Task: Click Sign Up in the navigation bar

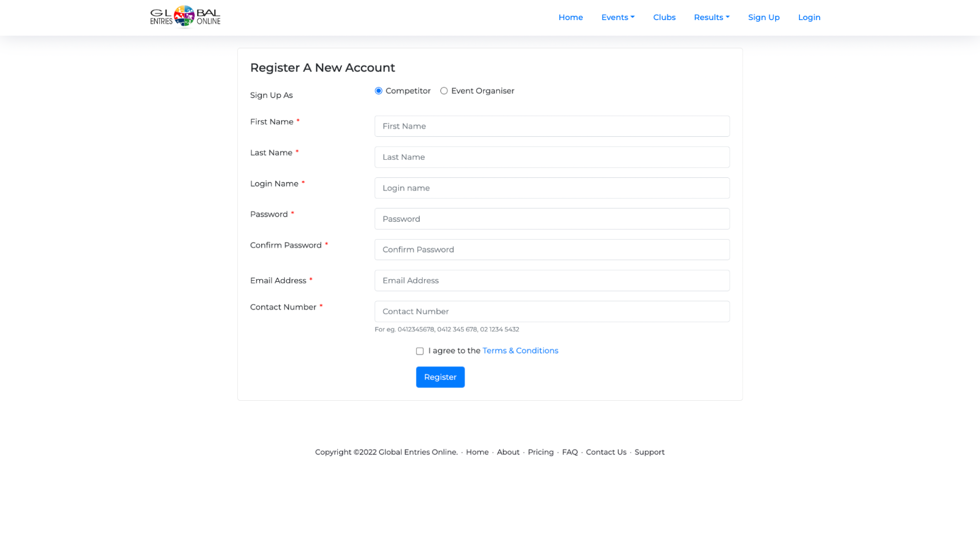Action: pyautogui.click(x=764, y=18)
